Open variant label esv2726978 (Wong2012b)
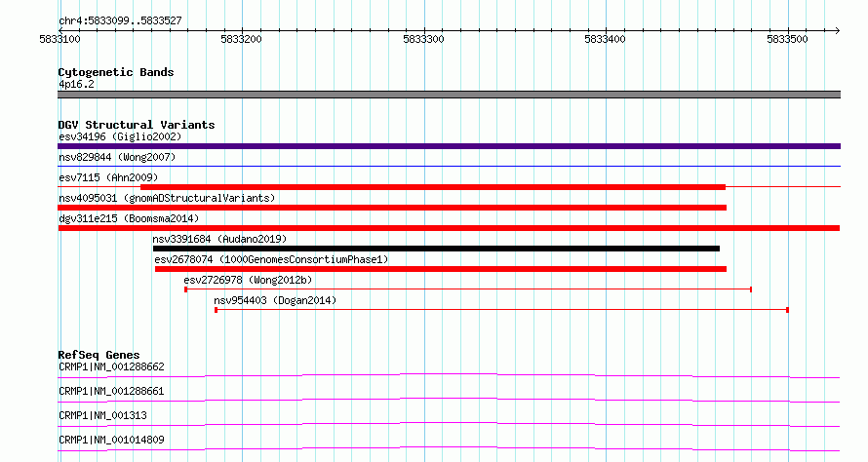Viewport: 868px width, 462px height. pos(248,280)
